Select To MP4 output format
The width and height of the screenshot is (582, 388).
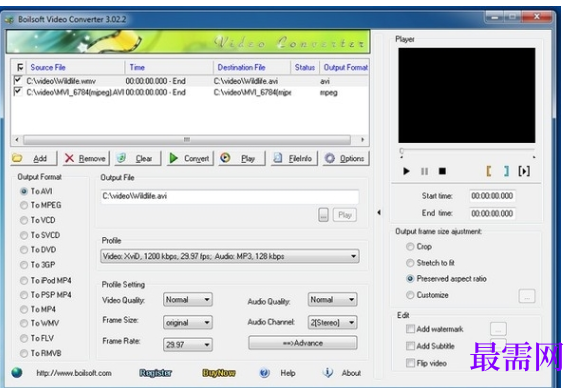[24, 309]
